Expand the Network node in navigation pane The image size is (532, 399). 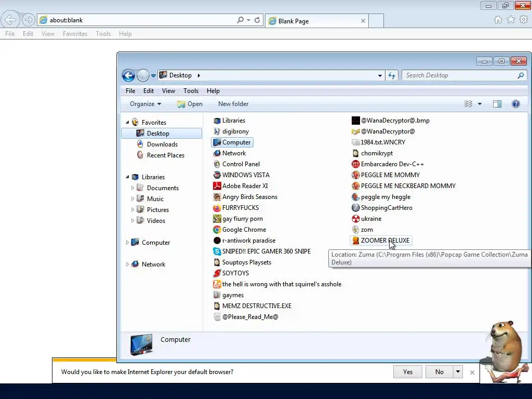pyautogui.click(x=128, y=264)
